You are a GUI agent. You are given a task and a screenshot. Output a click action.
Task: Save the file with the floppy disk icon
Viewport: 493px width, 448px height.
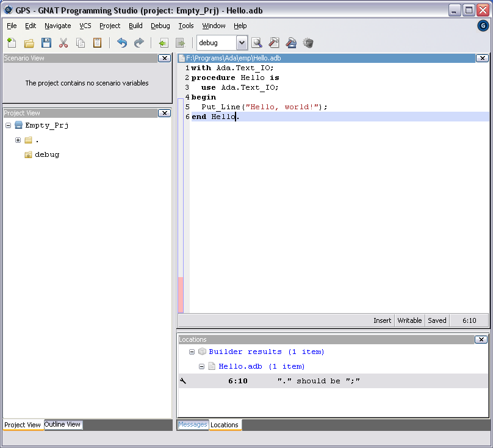46,43
